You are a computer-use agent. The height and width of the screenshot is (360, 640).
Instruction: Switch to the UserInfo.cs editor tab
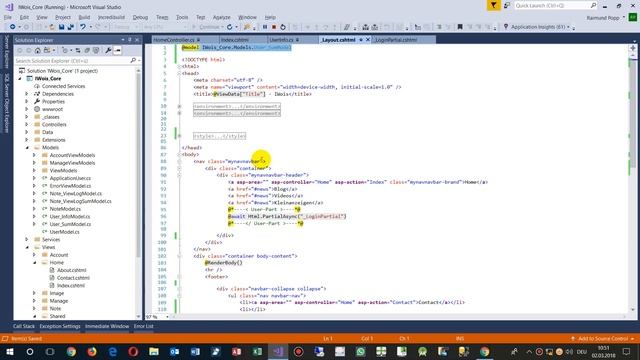pyautogui.click(x=282, y=40)
